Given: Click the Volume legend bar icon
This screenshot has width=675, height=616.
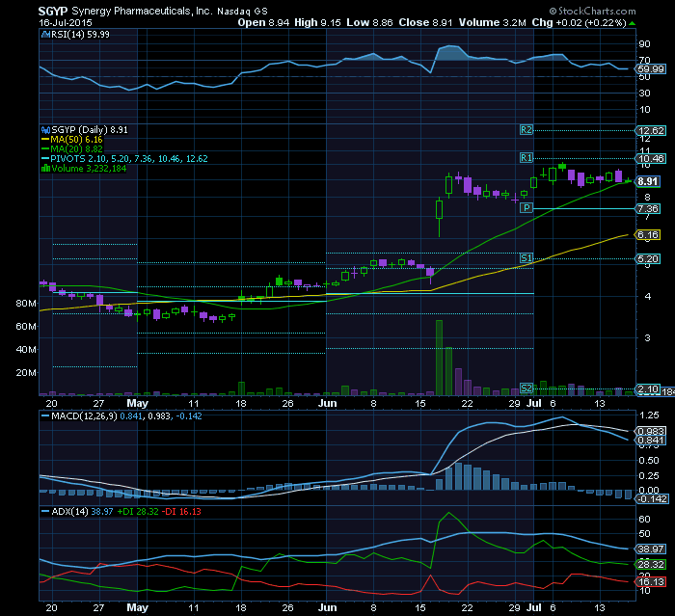Looking at the screenshot, I should click(45, 169).
